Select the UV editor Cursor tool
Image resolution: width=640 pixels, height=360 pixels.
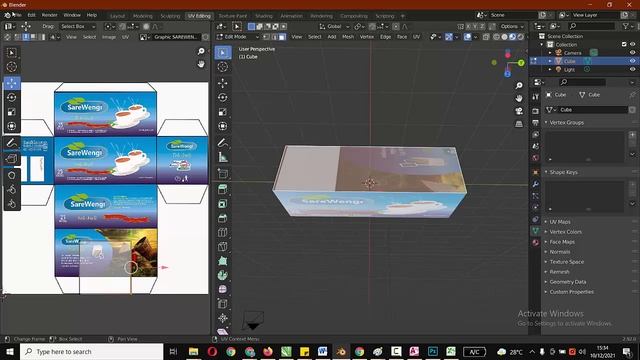click(x=11, y=67)
